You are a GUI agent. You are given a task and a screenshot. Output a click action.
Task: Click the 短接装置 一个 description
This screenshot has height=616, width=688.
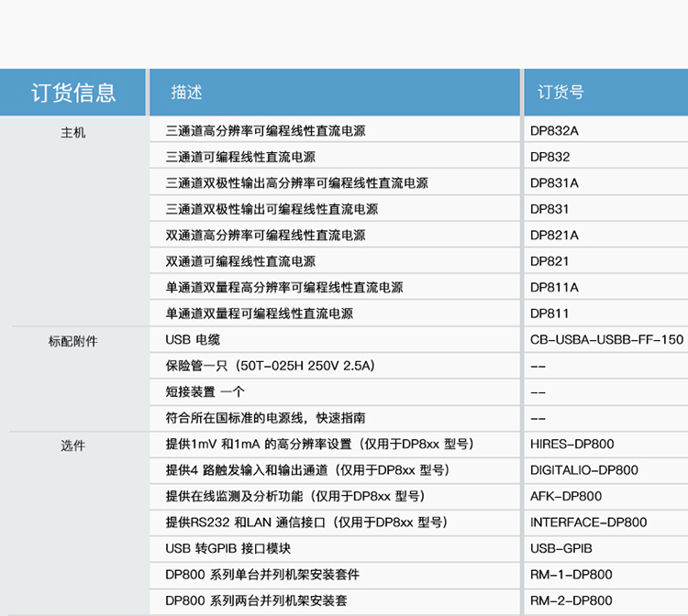[x=205, y=392]
